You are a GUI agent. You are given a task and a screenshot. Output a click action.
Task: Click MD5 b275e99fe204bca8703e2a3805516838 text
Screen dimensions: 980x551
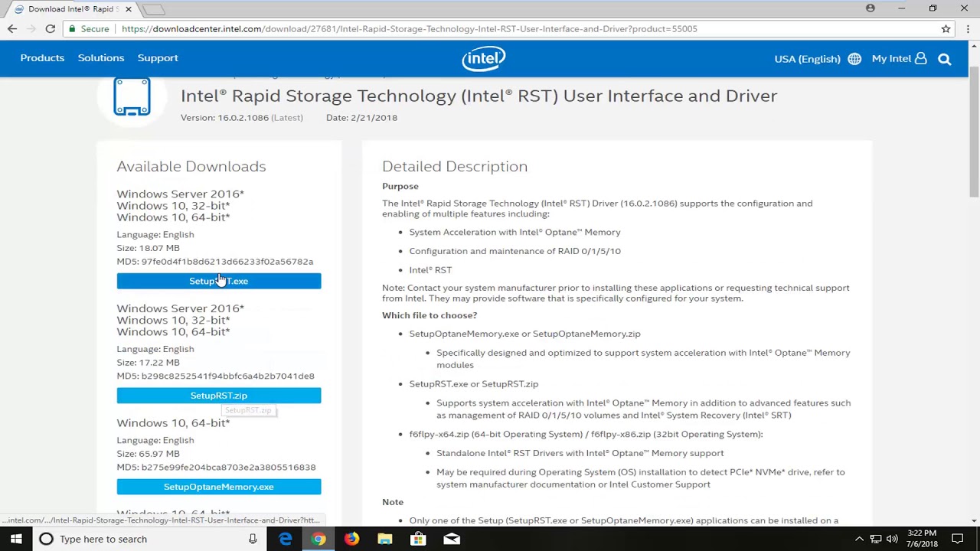pos(216,468)
